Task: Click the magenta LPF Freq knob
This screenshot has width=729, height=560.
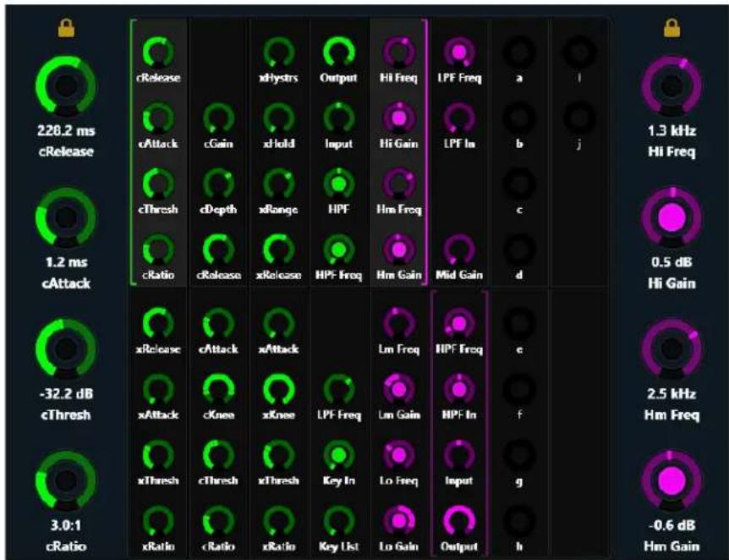Action: (459, 52)
